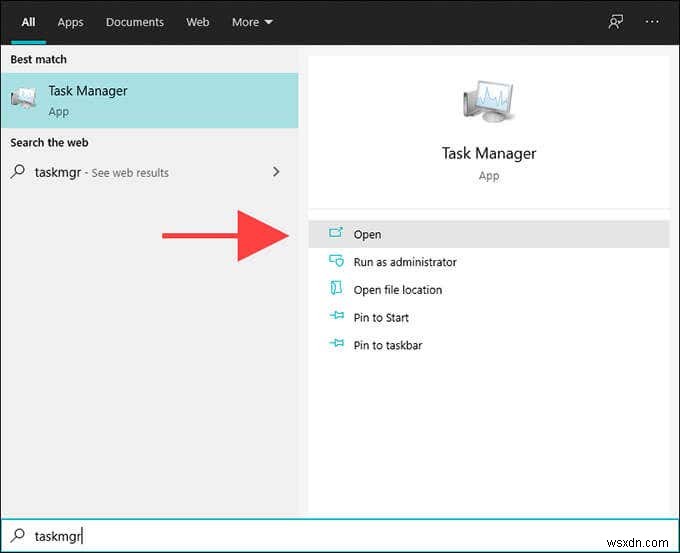Click the Pin to taskbar pin icon
680x553 pixels.
(337, 344)
